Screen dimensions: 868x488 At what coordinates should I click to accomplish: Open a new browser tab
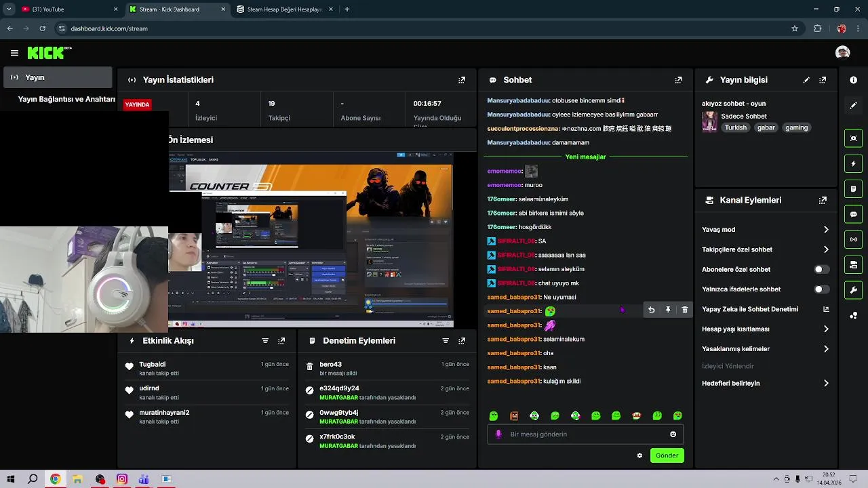click(x=347, y=9)
